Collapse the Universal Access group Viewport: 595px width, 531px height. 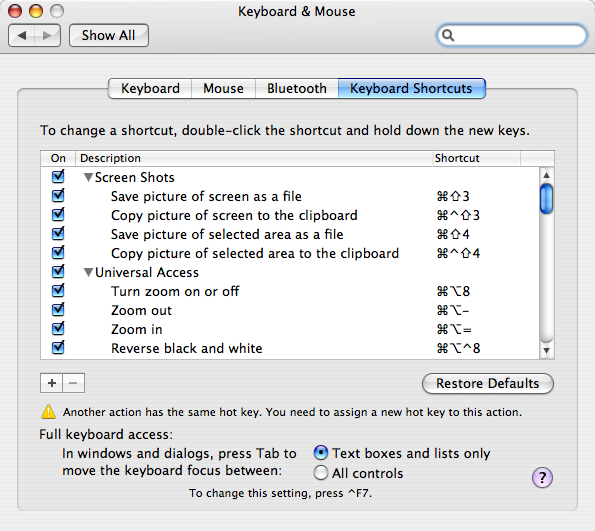[x=88, y=272]
